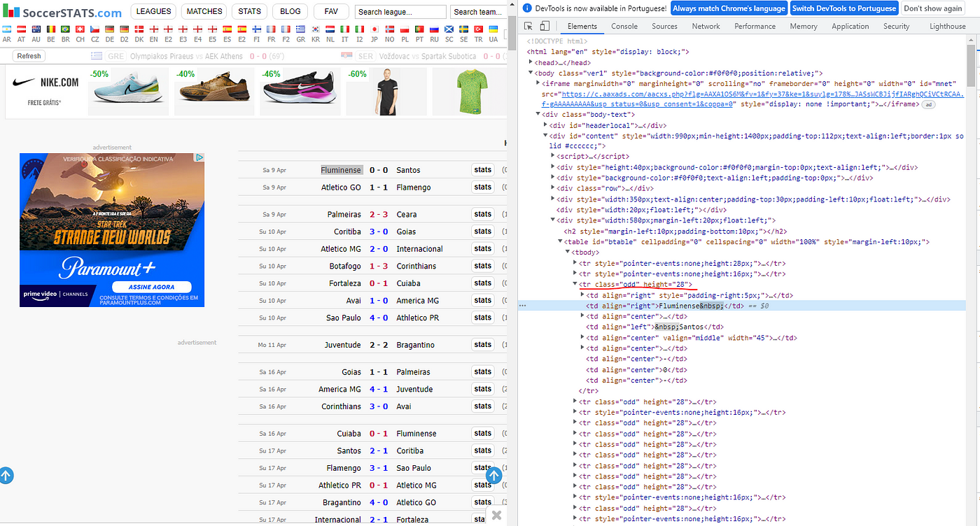
Task: Open the Germany (DE) flag league
Action: pos(109,29)
